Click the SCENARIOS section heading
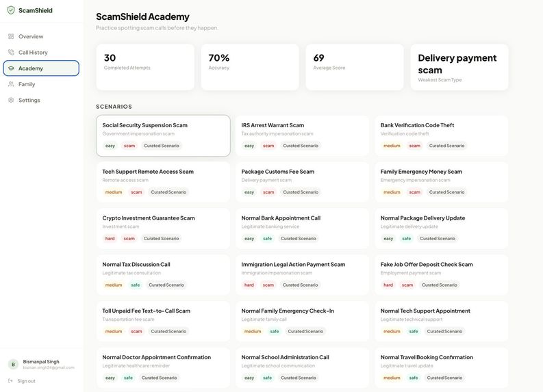Screen dimensions: 543x392 (114, 107)
